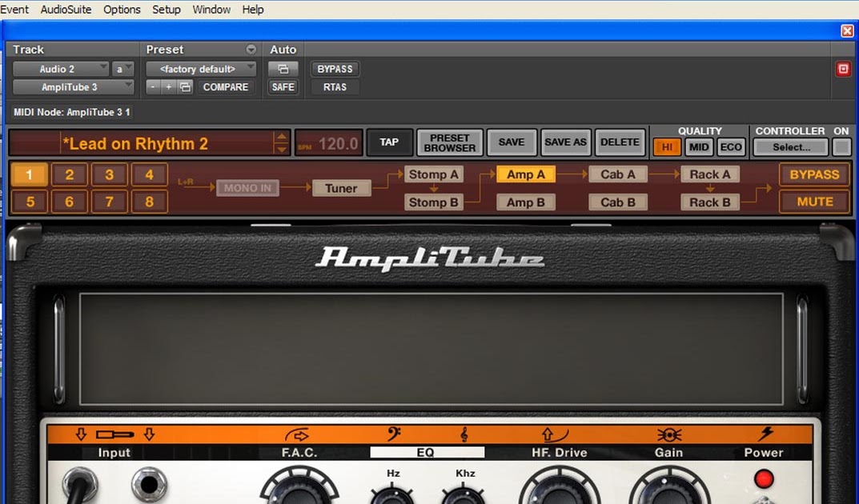Toggle COMPARE for preset settings
Image resolution: width=859 pixels, height=504 pixels.
(x=226, y=87)
